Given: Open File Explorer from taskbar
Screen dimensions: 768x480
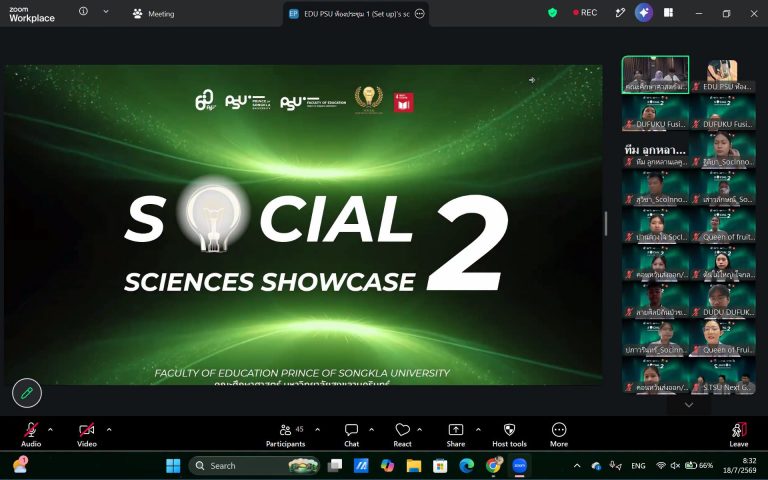Looking at the screenshot, I should [414, 466].
